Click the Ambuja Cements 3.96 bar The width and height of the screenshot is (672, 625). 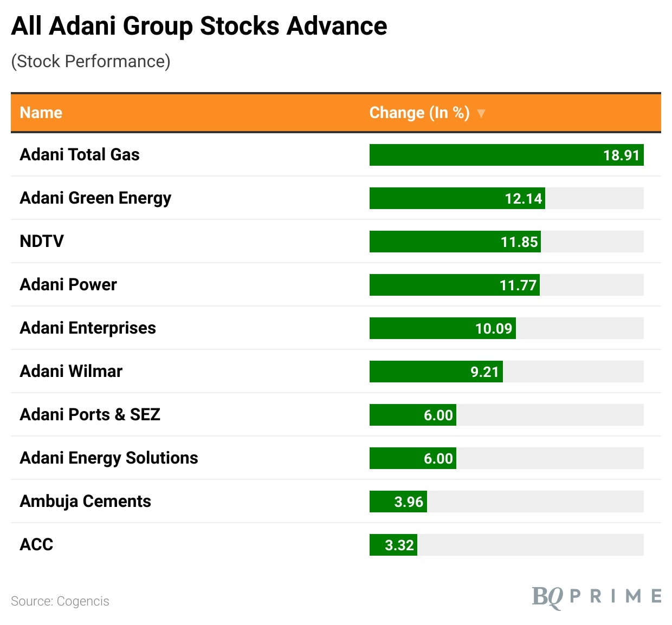398,502
